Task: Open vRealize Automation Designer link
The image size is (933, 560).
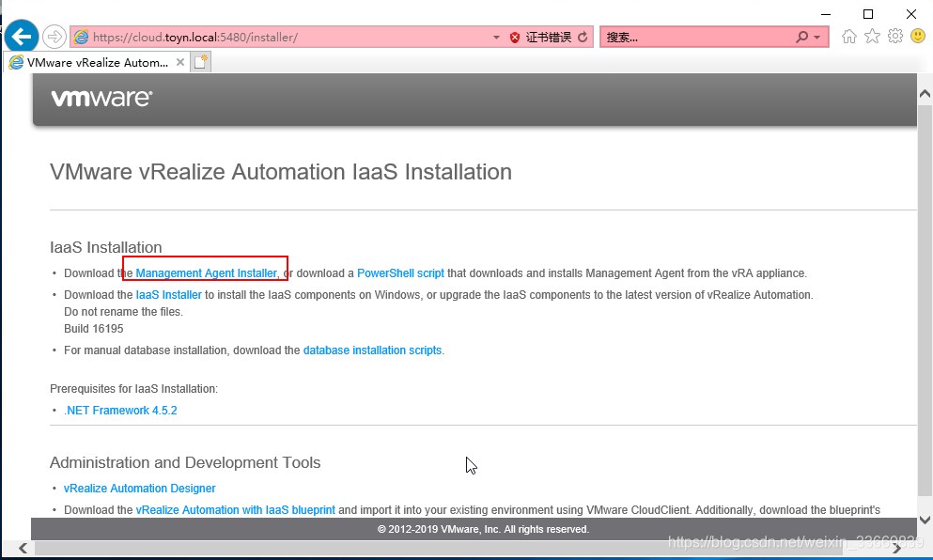Action: click(x=140, y=488)
